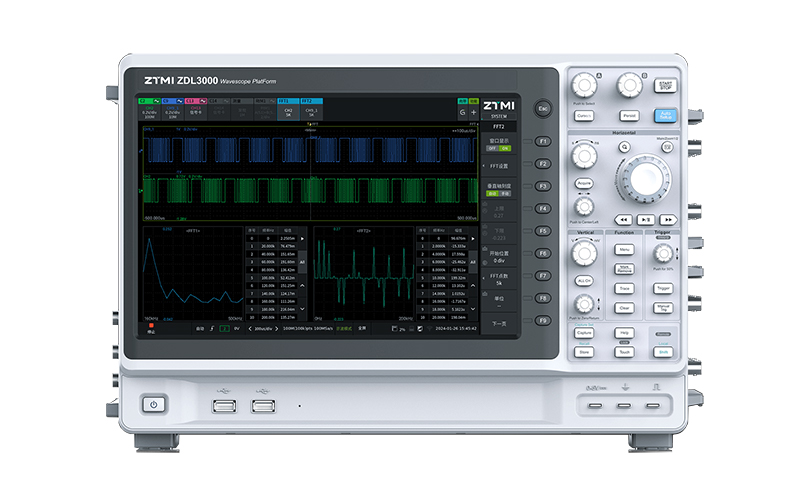Viewport: 800px width, 490px height.
Task: Click the red stop indicator on screen
Action: pos(151,328)
